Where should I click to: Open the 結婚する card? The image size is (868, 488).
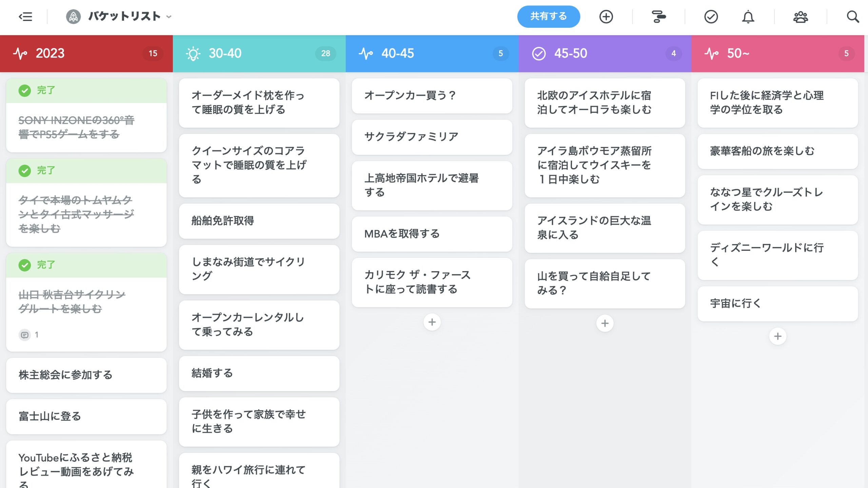click(x=259, y=373)
